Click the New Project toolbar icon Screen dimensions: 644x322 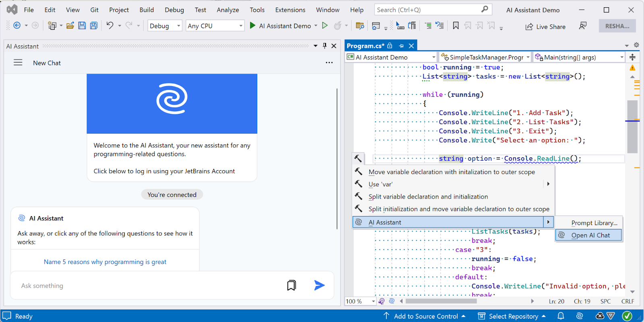tap(52, 26)
